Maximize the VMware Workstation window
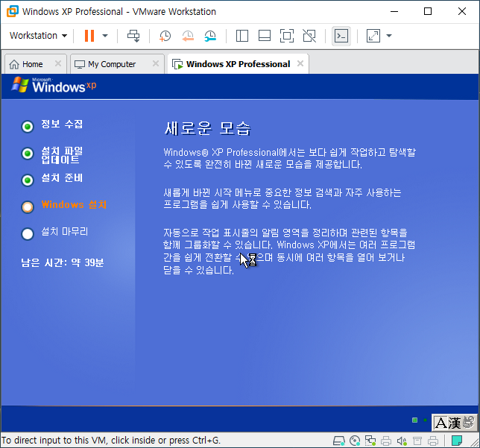480x448 pixels. pos(428,11)
